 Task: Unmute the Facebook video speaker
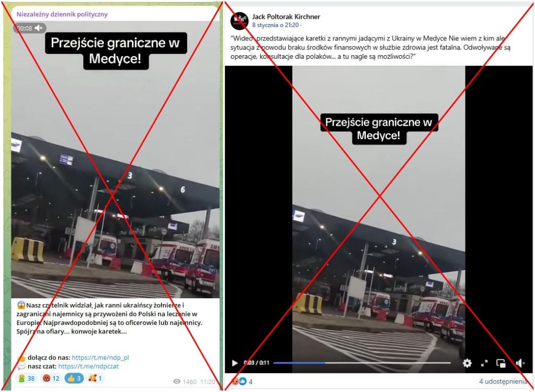(x=520, y=363)
